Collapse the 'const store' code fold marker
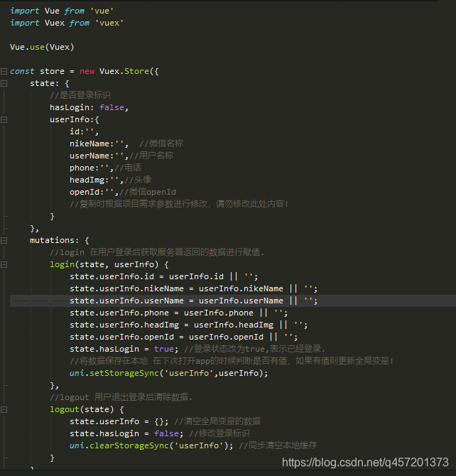Screen dimensions: 456x476 [4, 71]
